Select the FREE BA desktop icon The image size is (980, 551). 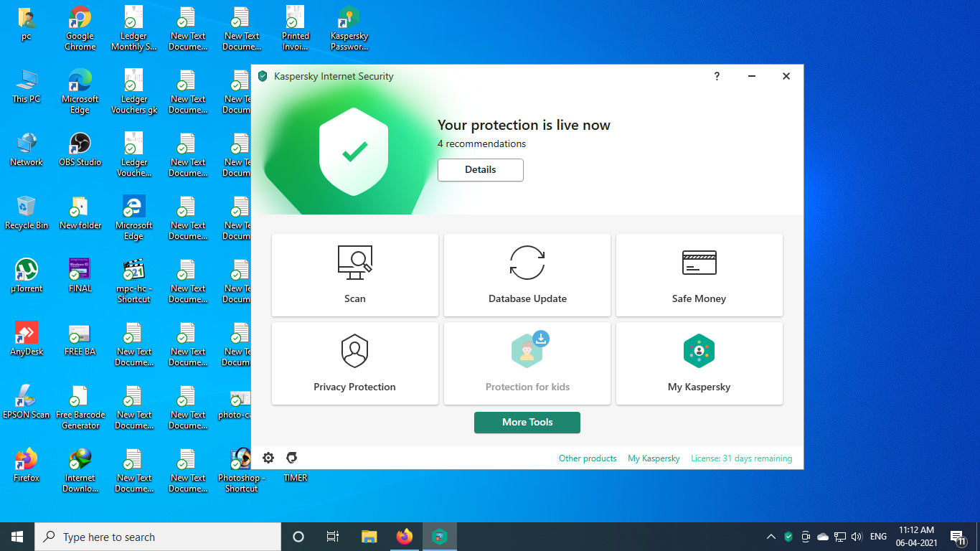pos(80,339)
